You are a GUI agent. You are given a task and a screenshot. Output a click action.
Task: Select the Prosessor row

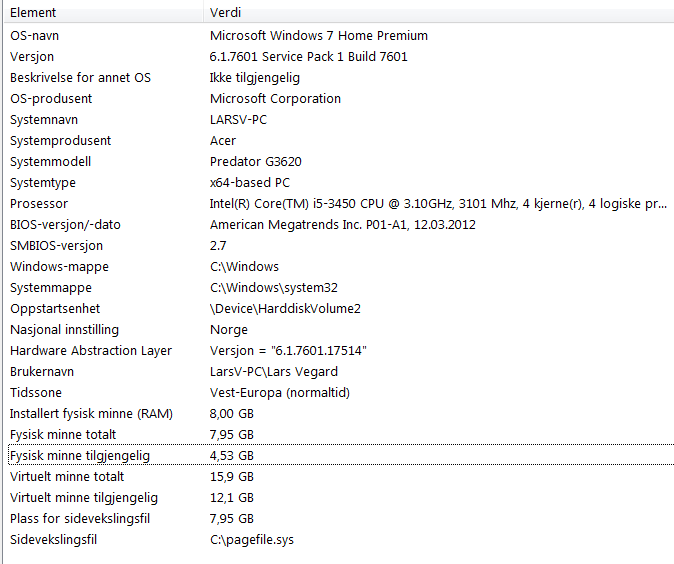pyautogui.click(x=39, y=204)
